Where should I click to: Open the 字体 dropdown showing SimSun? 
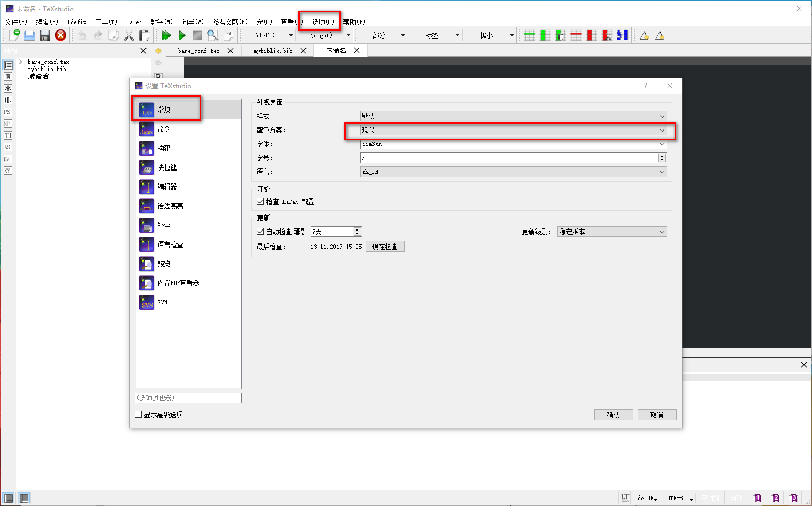514,144
